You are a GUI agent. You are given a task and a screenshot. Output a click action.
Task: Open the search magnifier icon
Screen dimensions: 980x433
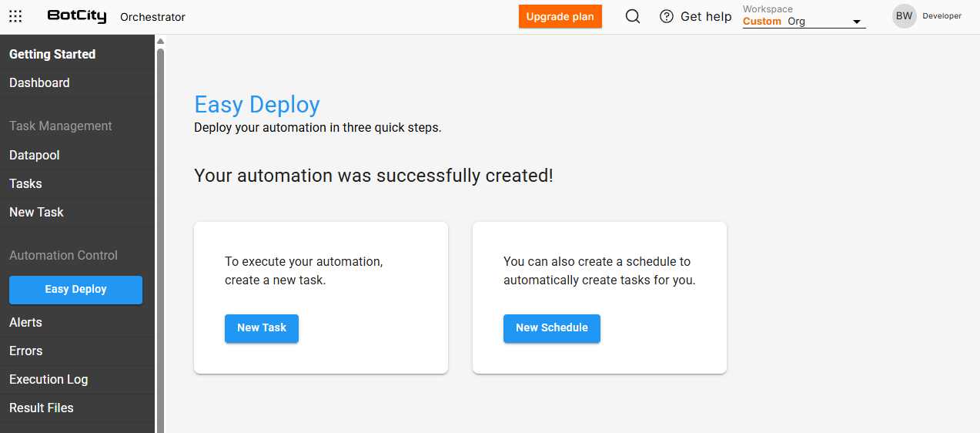[633, 16]
